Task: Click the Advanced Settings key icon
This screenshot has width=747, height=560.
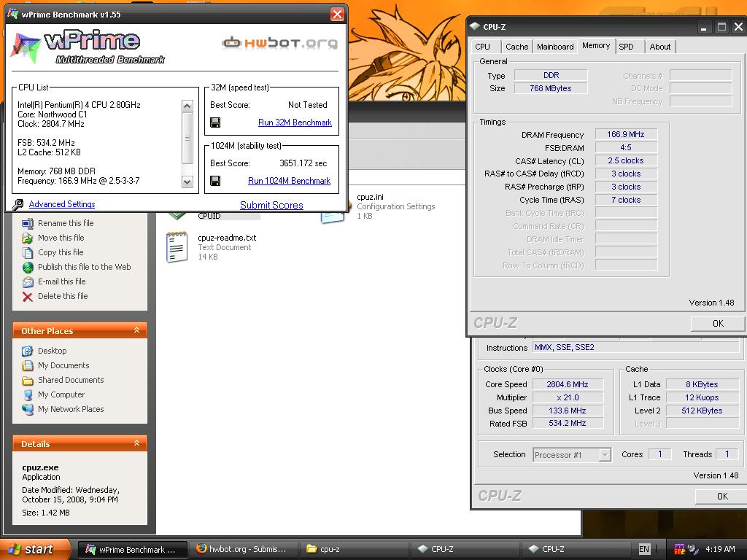Action: 18,204
